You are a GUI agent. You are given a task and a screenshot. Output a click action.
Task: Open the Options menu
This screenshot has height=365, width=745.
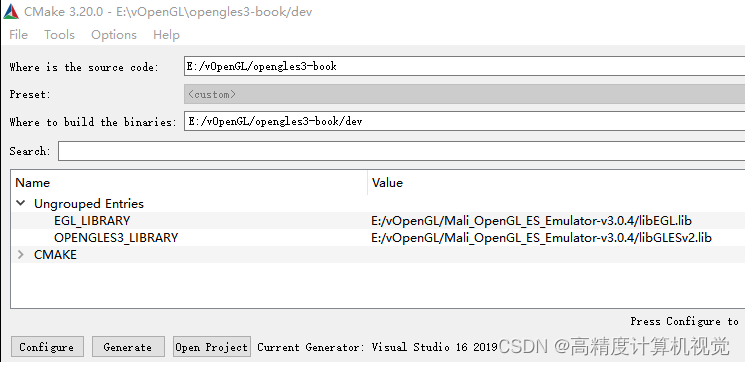(x=114, y=35)
